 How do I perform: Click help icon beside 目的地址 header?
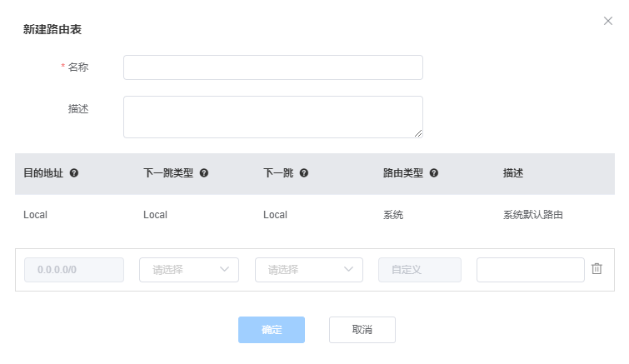(x=74, y=173)
